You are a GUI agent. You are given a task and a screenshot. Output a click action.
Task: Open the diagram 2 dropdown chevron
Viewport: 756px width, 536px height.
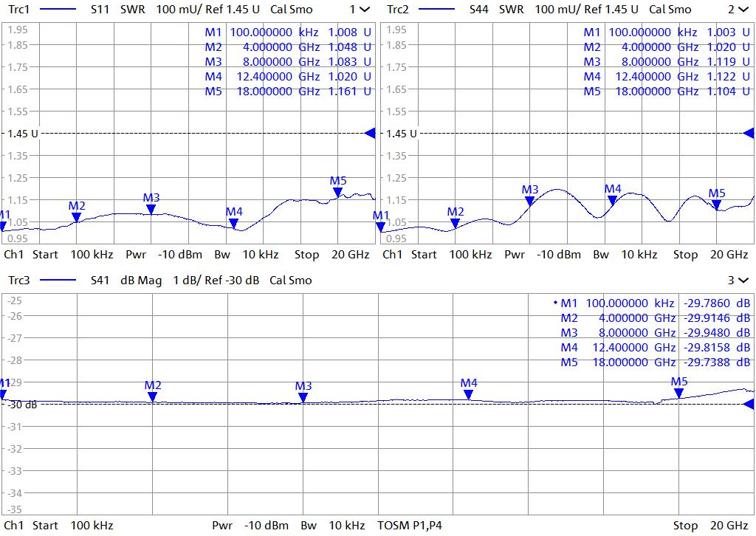coord(742,10)
